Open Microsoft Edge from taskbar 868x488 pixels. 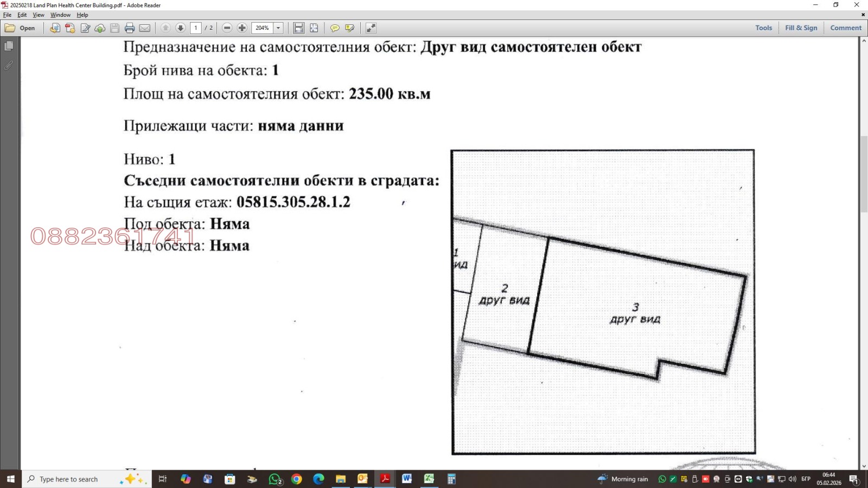coord(318,479)
